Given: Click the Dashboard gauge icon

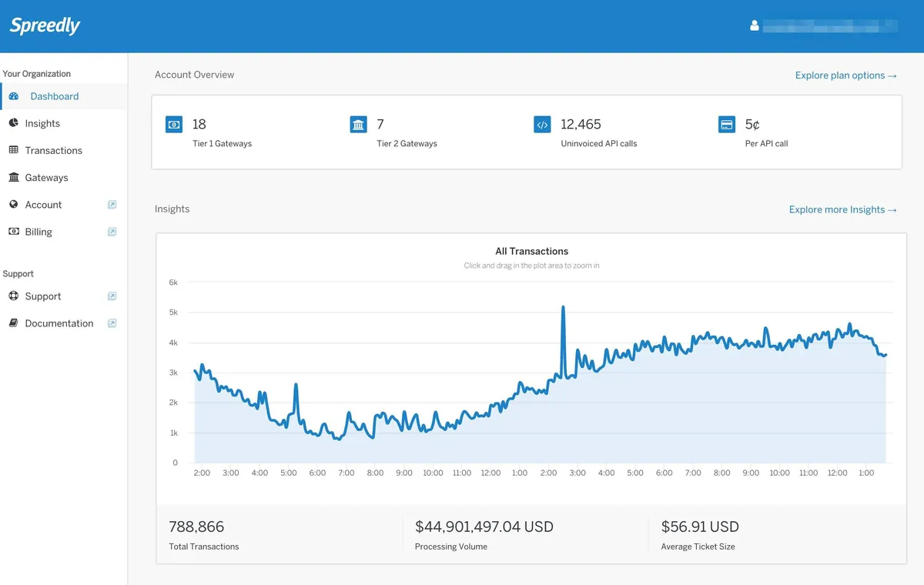Looking at the screenshot, I should coord(14,96).
